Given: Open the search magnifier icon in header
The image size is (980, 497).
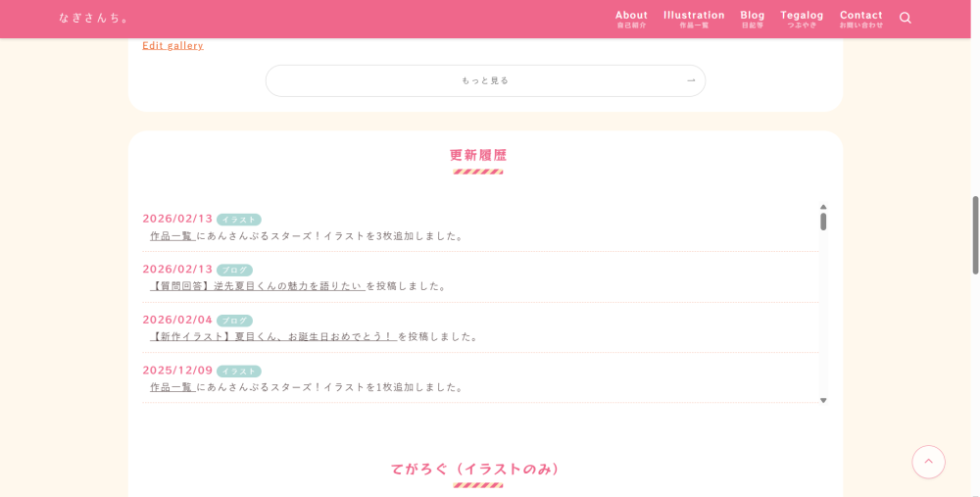Looking at the screenshot, I should (905, 18).
